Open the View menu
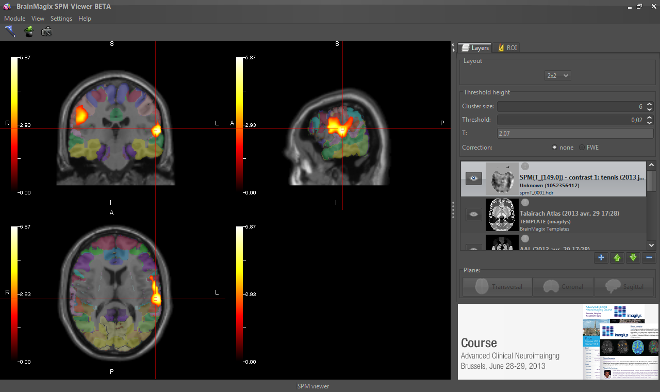The height and width of the screenshot is (392, 660). (37, 19)
